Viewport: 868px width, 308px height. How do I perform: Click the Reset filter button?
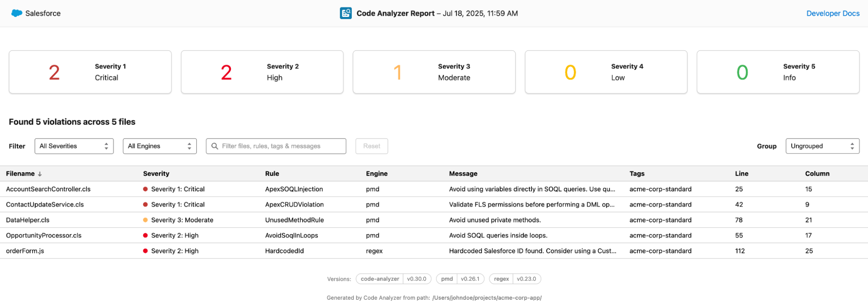372,146
